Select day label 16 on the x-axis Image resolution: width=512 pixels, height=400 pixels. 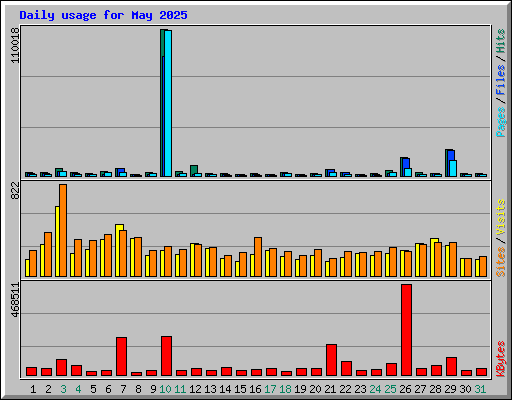pyautogui.click(x=256, y=389)
